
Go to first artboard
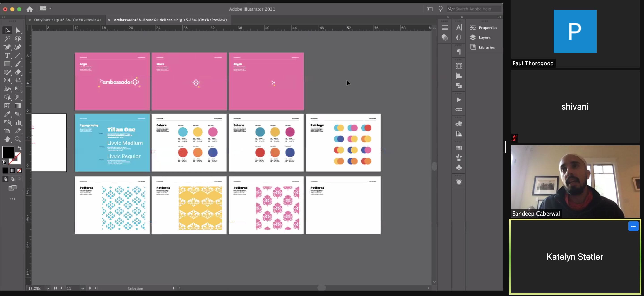(55, 288)
